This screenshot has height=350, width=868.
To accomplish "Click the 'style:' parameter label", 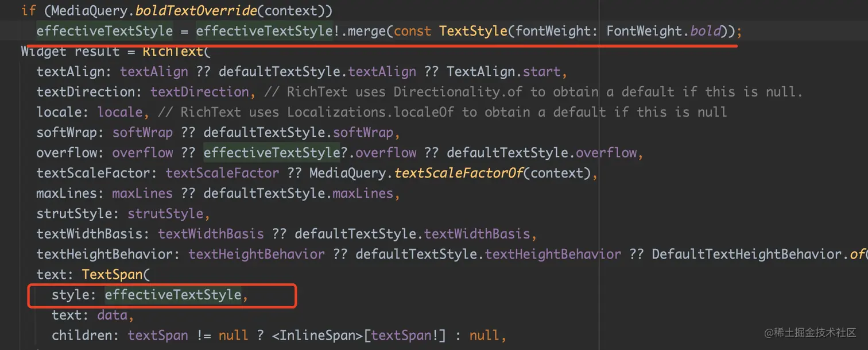I will tap(75, 295).
